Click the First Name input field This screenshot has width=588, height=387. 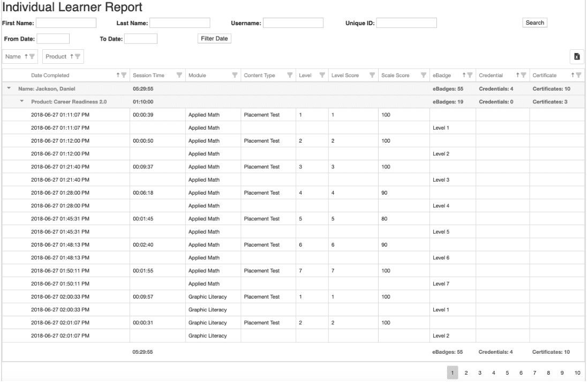click(x=66, y=23)
